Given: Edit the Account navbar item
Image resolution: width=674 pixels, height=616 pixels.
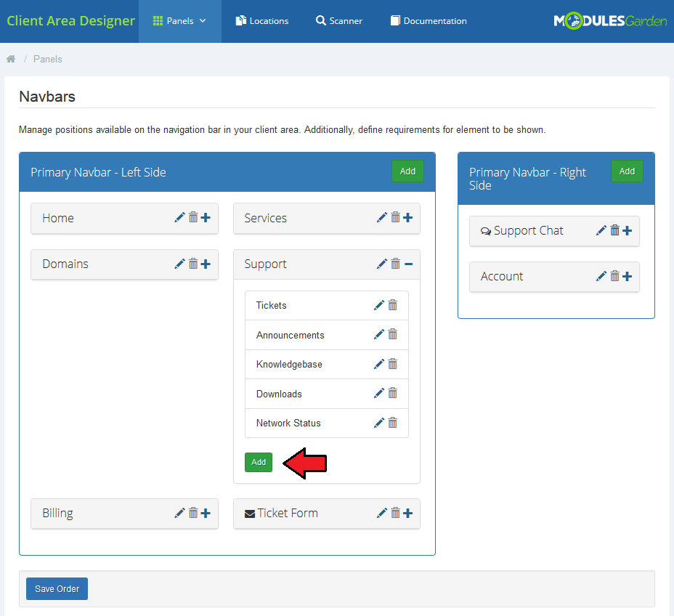Looking at the screenshot, I should (601, 276).
